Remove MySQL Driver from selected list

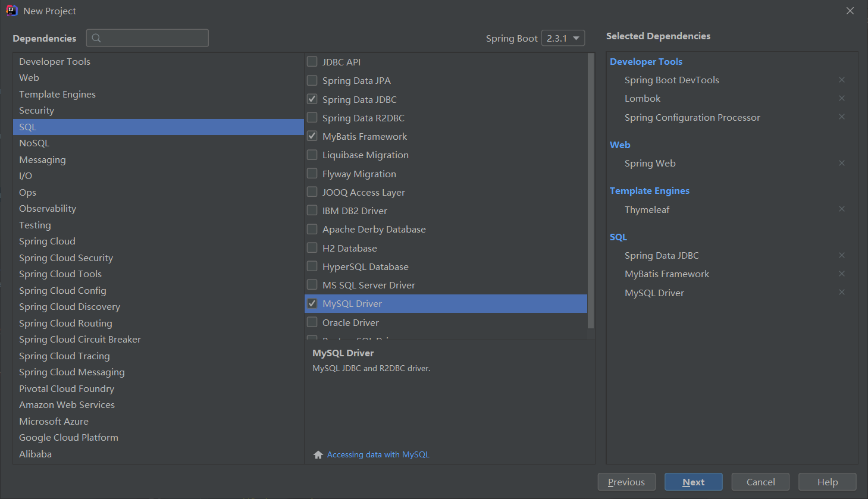(842, 292)
